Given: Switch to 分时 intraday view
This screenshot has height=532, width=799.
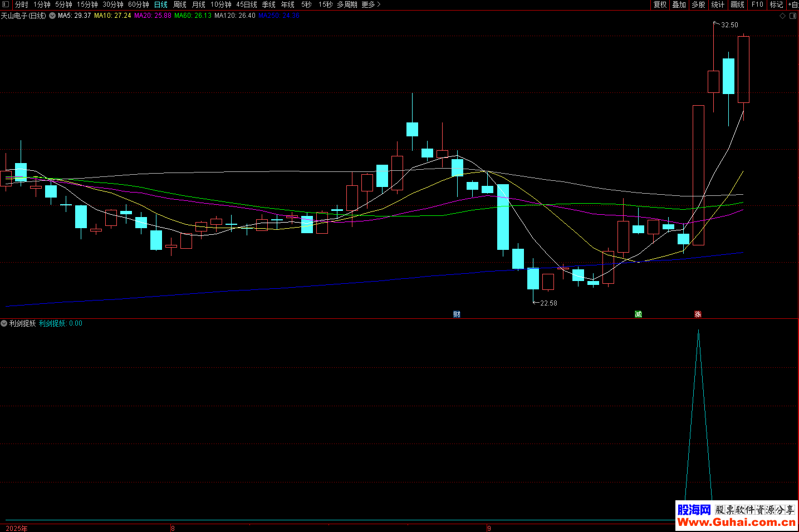Looking at the screenshot, I should tap(22, 4).
